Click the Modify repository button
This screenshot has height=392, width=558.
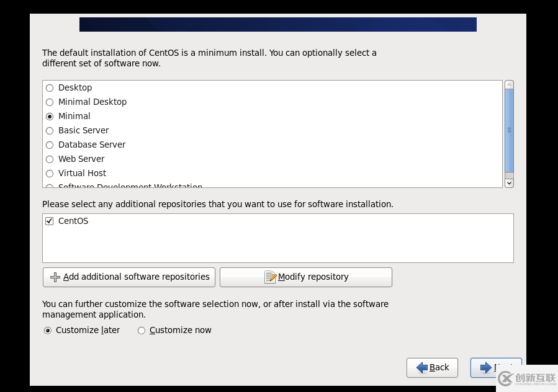pos(306,277)
